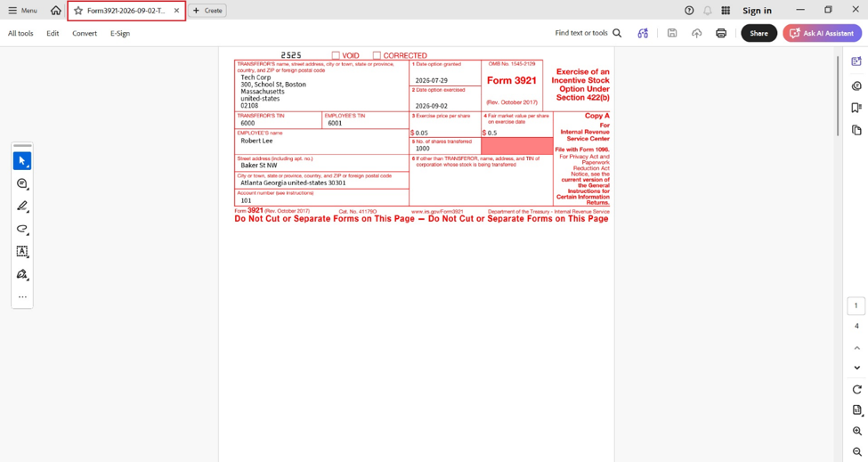868x462 pixels.
Task: Open the apps grid icon
Action: [726, 11]
